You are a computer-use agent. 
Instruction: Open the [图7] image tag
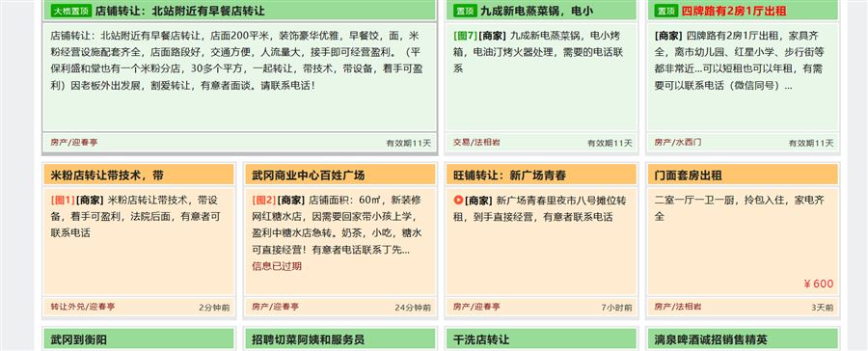click(465, 36)
